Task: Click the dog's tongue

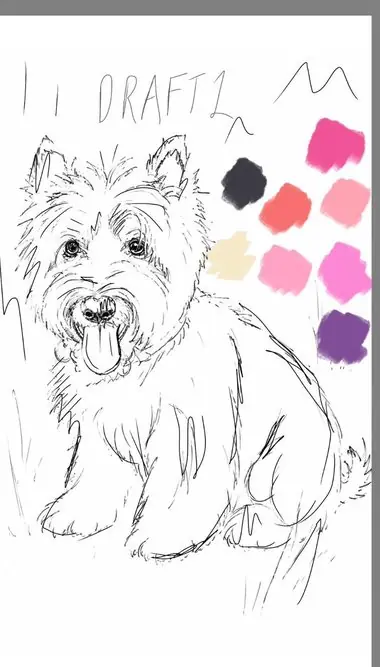Action: click(100, 348)
